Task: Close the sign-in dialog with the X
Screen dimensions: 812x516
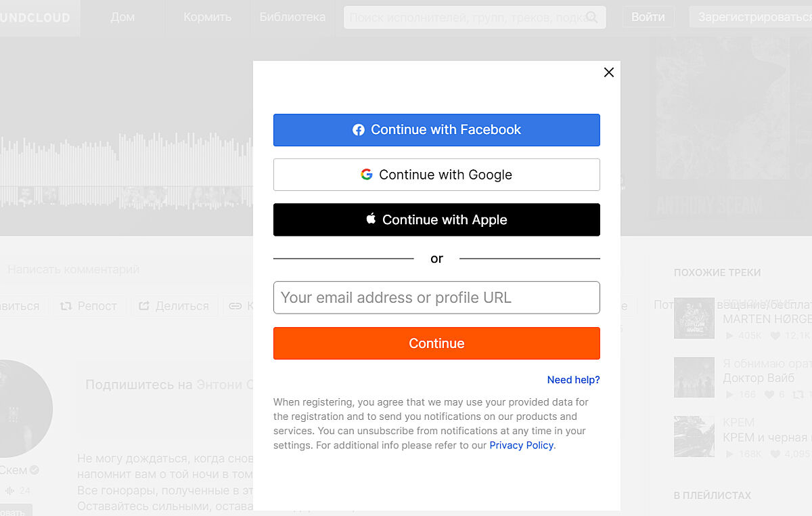Action: coord(608,72)
